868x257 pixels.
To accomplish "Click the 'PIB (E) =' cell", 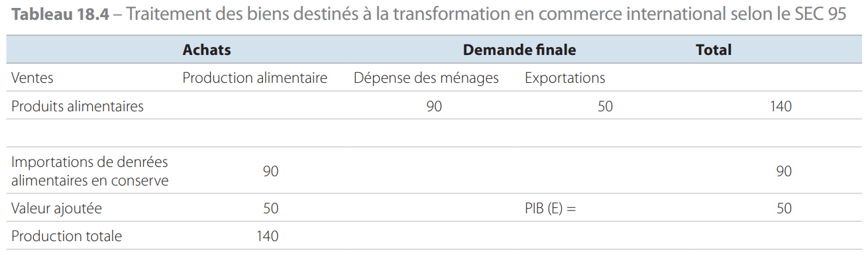I will point(551,209).
